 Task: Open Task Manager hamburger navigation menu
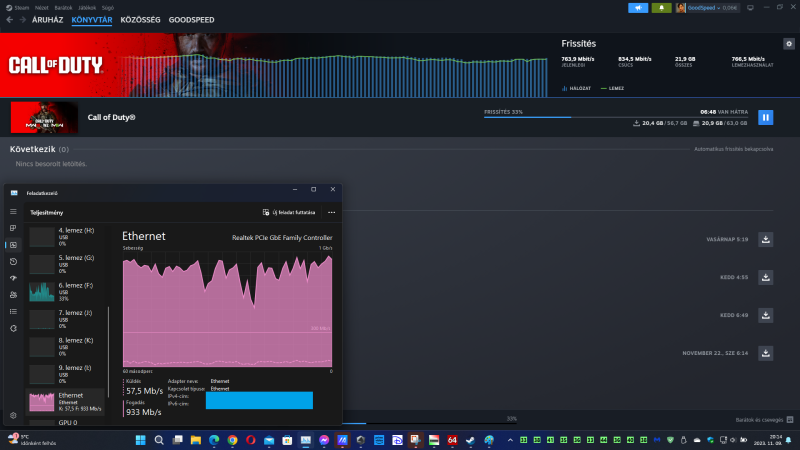click(13, 212)
